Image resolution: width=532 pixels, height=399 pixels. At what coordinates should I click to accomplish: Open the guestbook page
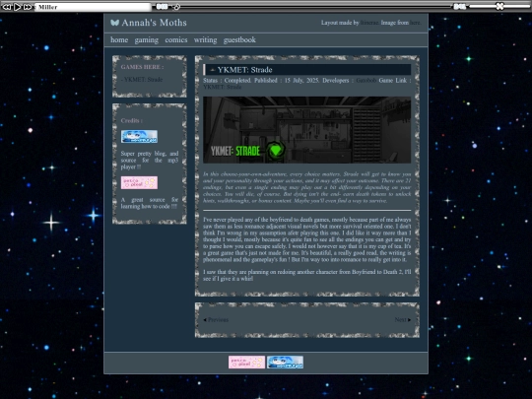pos(239,40)
